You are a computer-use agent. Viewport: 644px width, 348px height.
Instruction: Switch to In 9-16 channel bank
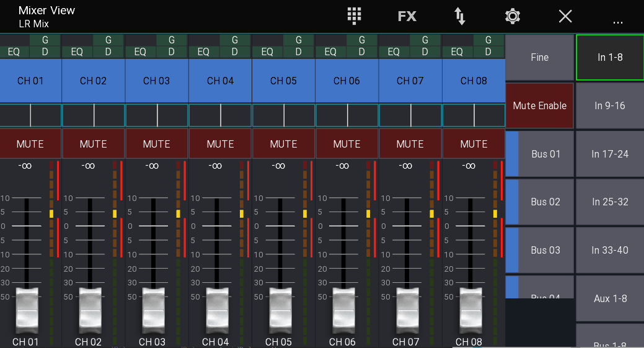coord(610,105)
